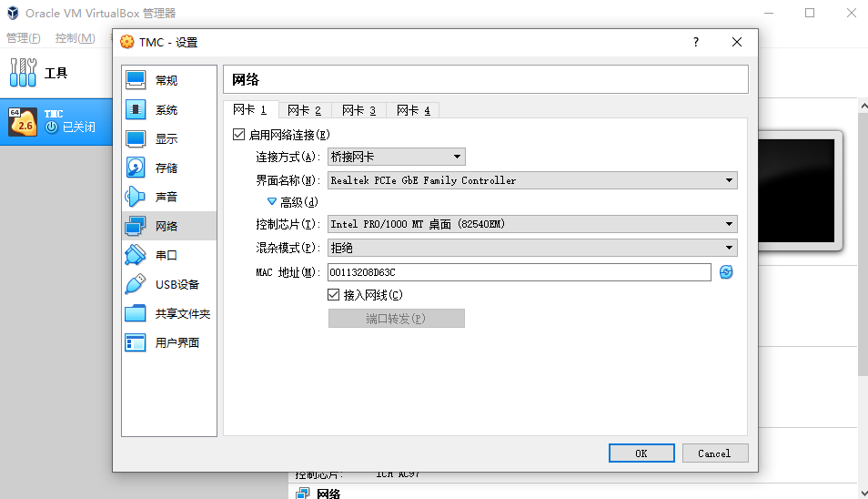Switch to the 网卡 4 tab
Viewport: 868px width, 499px height.
point(413,110)
